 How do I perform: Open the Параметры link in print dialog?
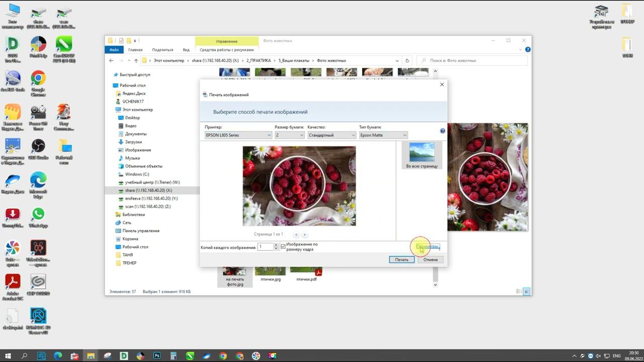(x=428, y=246)
